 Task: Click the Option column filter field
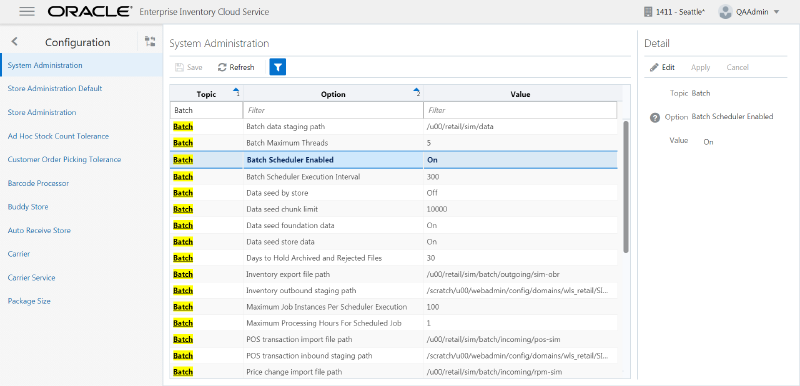(333, 110)
